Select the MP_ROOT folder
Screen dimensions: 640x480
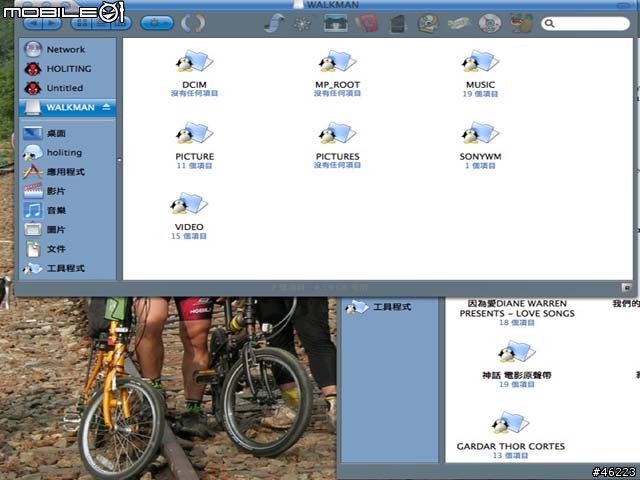click(337, 73)
